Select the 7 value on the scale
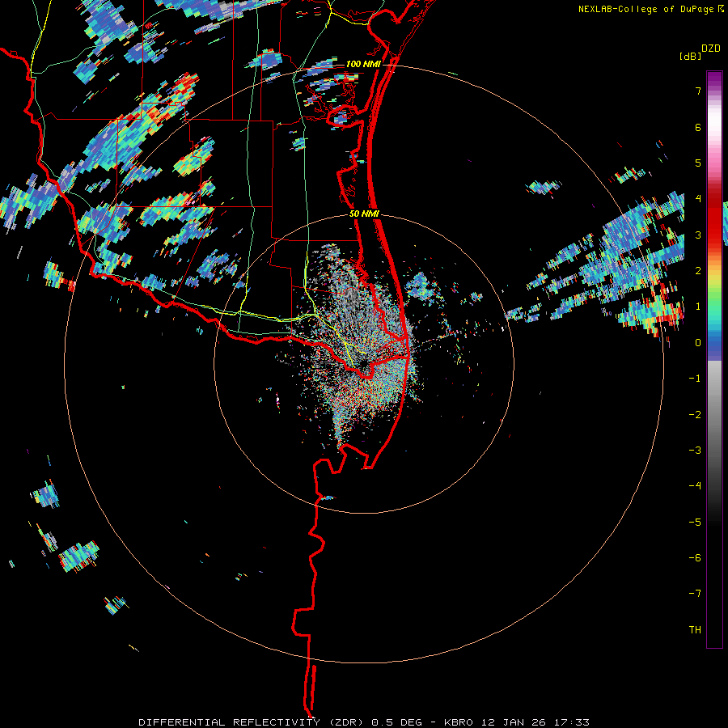The image size is (728, 728). point(698,91)
